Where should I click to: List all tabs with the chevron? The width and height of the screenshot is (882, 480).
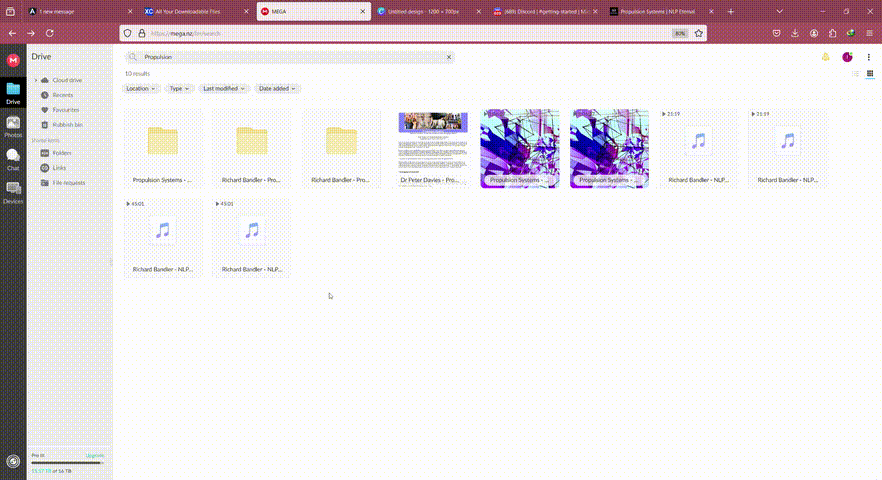(780, 11)
